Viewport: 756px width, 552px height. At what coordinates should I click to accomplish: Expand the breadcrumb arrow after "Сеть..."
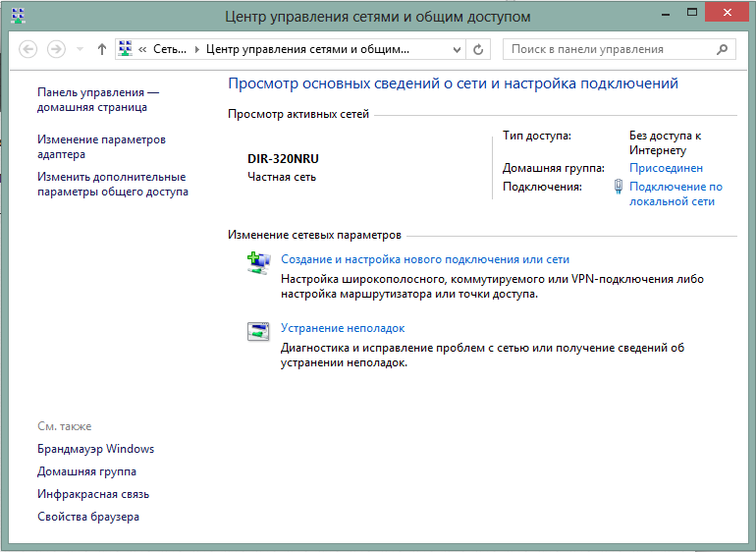pyautogui.click(x=196, y=49)
